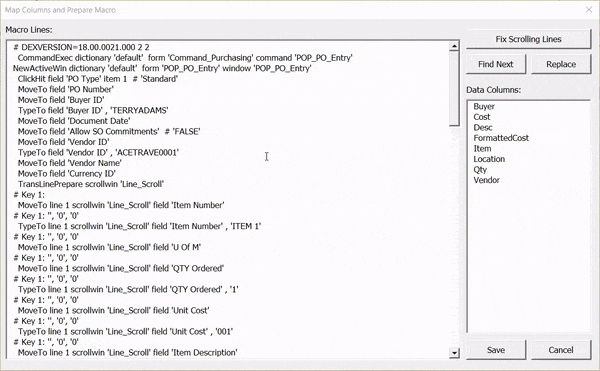Click the macro list scroll-up arrow
The height and width of the screenshot is (371, 600).
[x=454, y=46]
